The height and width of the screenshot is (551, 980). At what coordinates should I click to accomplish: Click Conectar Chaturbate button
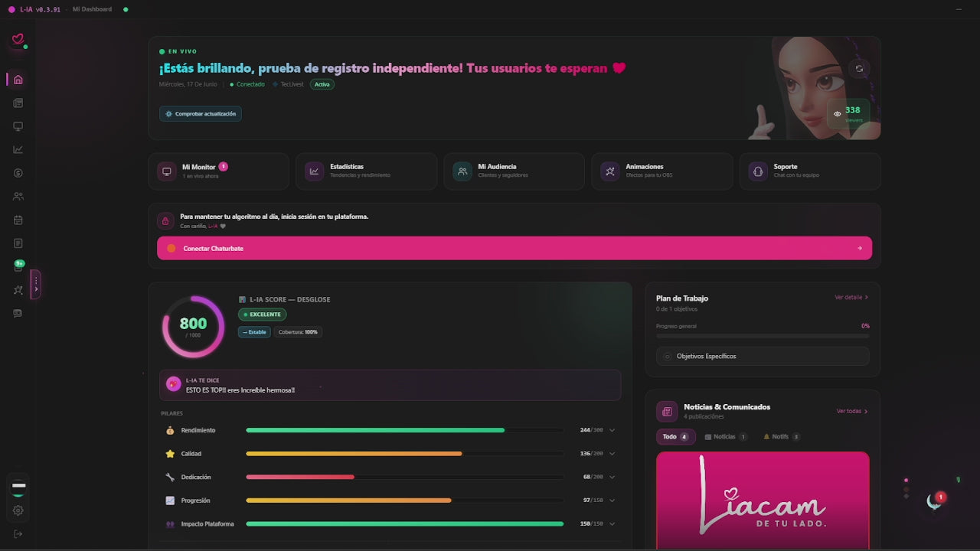514,248
